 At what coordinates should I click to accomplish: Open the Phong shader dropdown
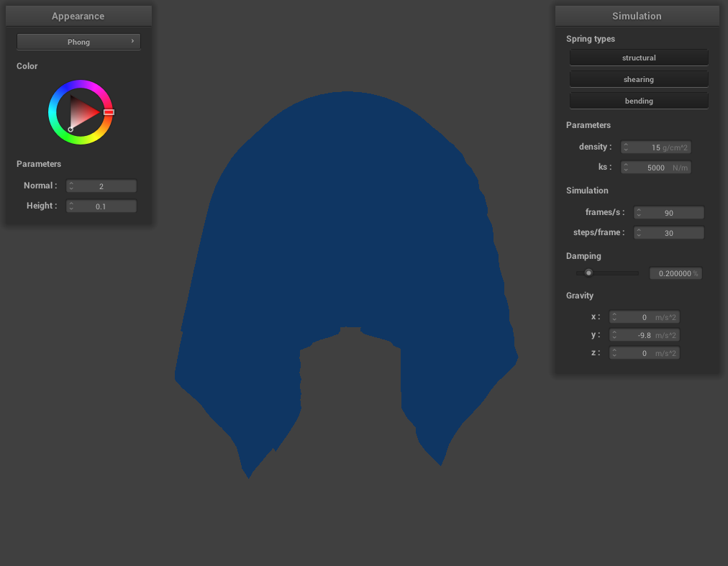(78, 42)
